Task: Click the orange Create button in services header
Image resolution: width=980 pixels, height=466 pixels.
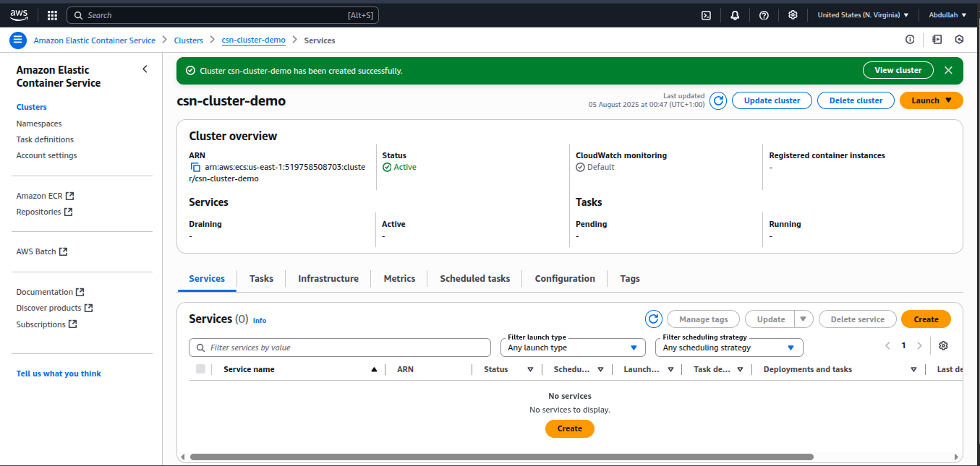Action: 926,319
